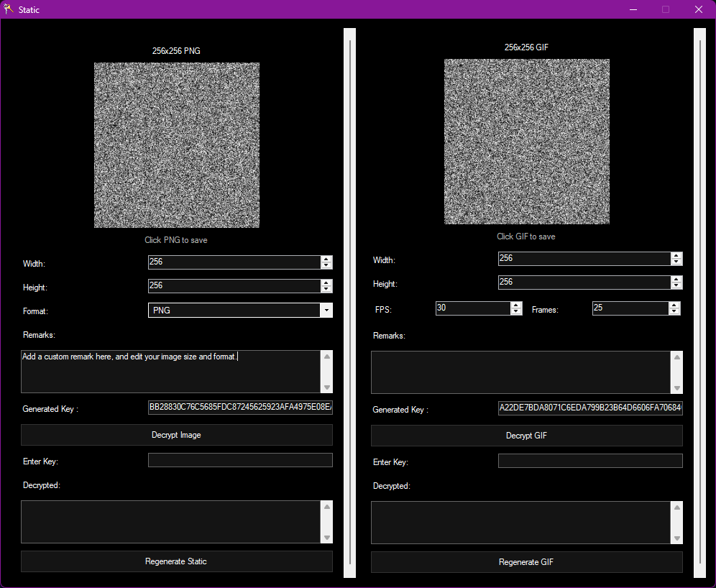Screen dimensions: 716x588
Task: Minimize the Static window
Action: [633, 9]
